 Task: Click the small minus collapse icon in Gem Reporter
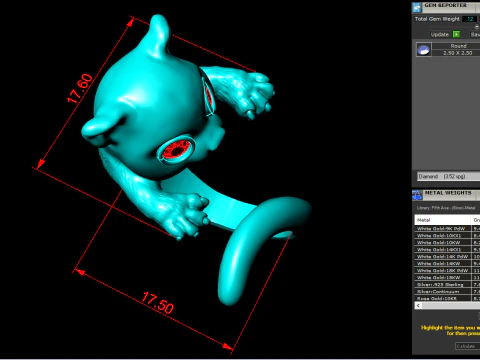[477, 27]
